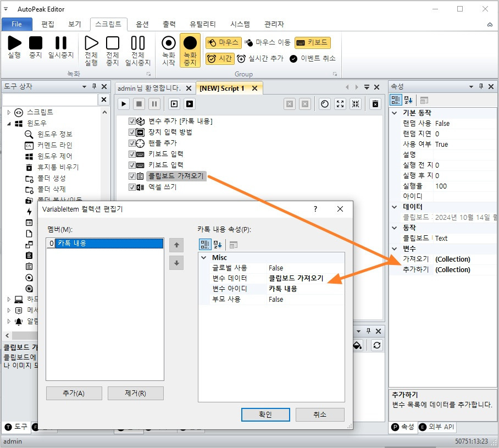Toggle the 이벤트 취소 option
The image size is (499, 448).
(313, 59)
